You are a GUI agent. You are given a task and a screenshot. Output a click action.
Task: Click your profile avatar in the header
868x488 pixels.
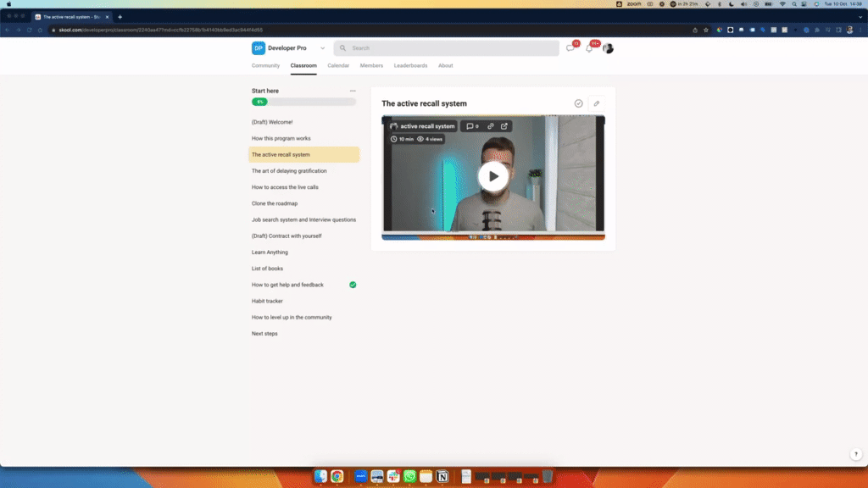click(608, 48)
